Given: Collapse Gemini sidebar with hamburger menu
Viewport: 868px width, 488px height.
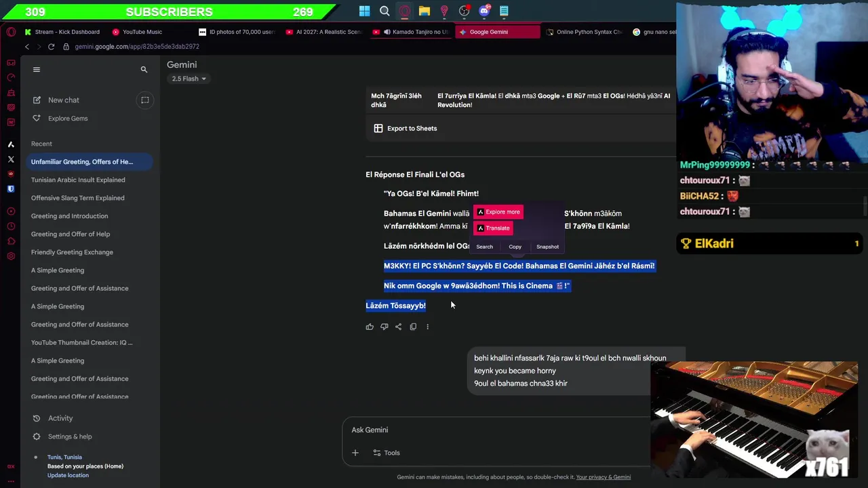Looking at the screenshot, I should (37, 69).
